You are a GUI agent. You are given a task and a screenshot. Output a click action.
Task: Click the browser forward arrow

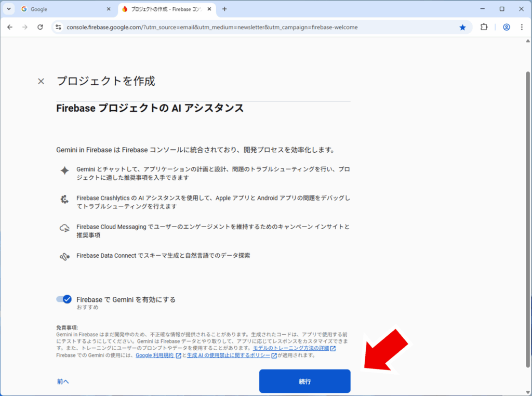25,27
